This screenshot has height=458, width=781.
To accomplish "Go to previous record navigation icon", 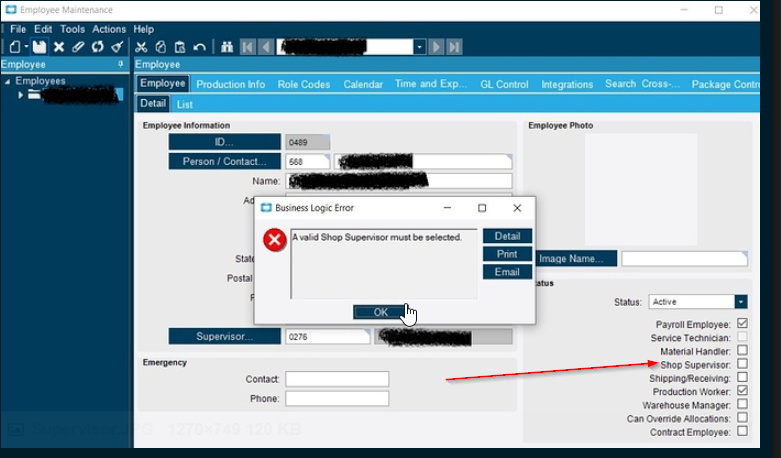I will (x=265, y=47).
